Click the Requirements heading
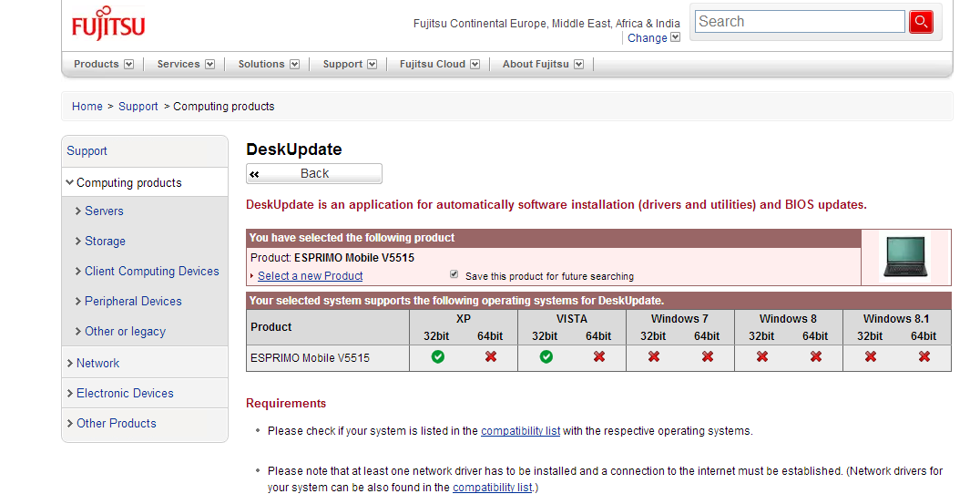 286,404
